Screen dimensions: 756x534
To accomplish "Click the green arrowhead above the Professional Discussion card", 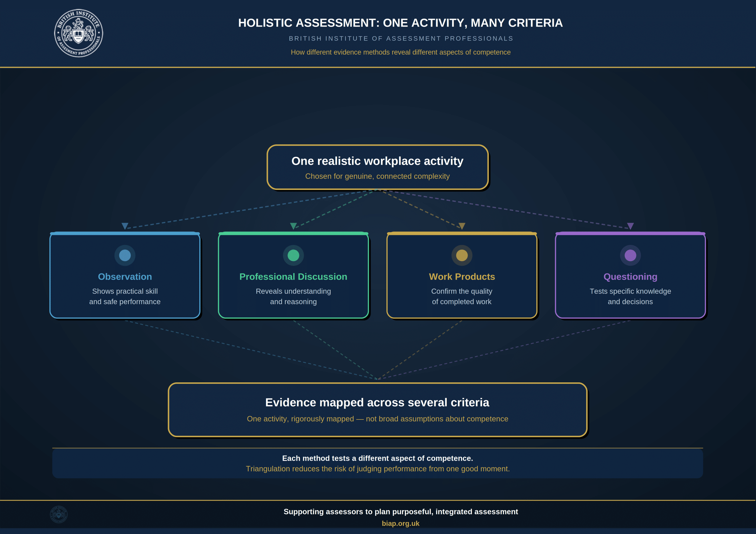I will [x=293, y=226].
